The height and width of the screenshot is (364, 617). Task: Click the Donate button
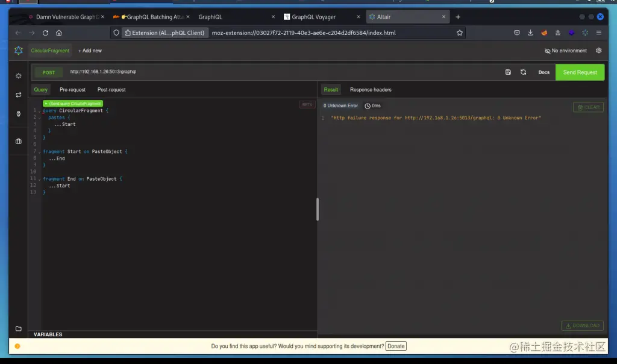tap(396, 347)
